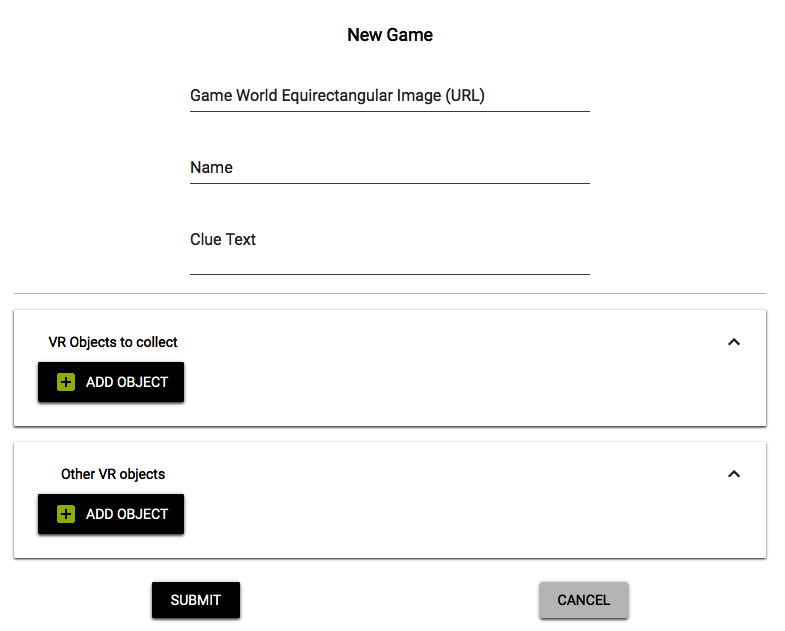Click empty area inside VR Objects to collect panel
The height and width of the screenshot is (631, 785).
coord(450,385)
